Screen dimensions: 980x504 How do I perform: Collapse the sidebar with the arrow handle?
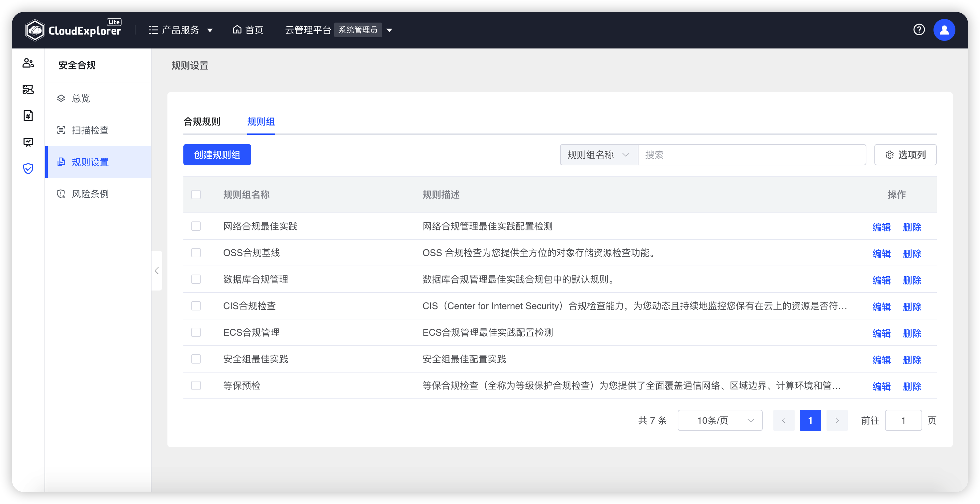click(x=156, y=271)
